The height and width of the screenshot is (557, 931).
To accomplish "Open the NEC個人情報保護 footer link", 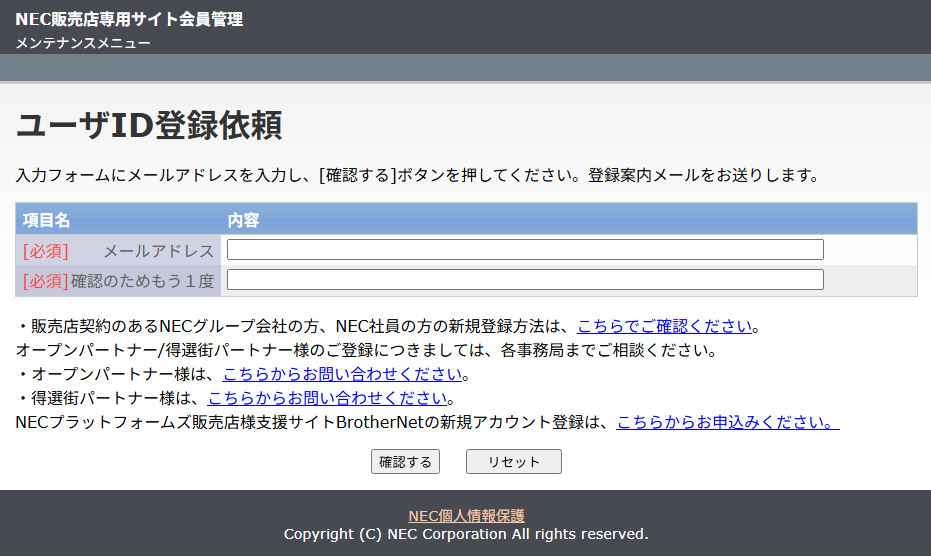I will [466, 515].
